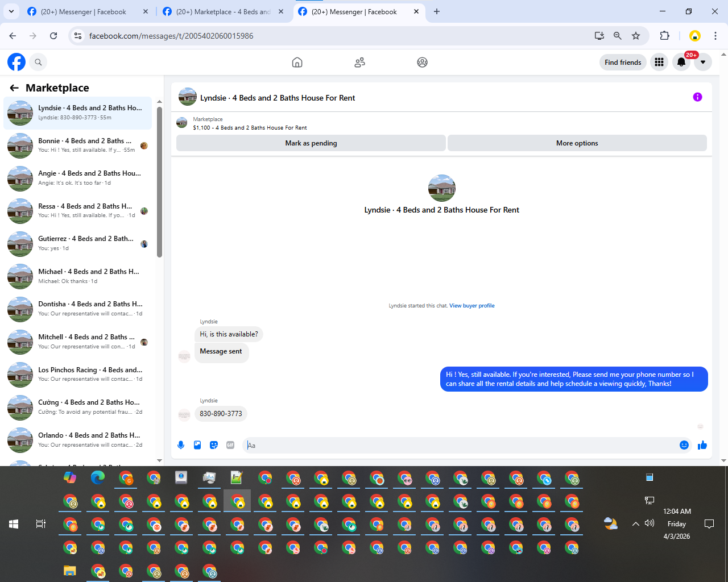Image resolution: width=728 pixels, height=582 pixels.
Task: Open the Orlando conversation
Action: click(x=78, y=440)
